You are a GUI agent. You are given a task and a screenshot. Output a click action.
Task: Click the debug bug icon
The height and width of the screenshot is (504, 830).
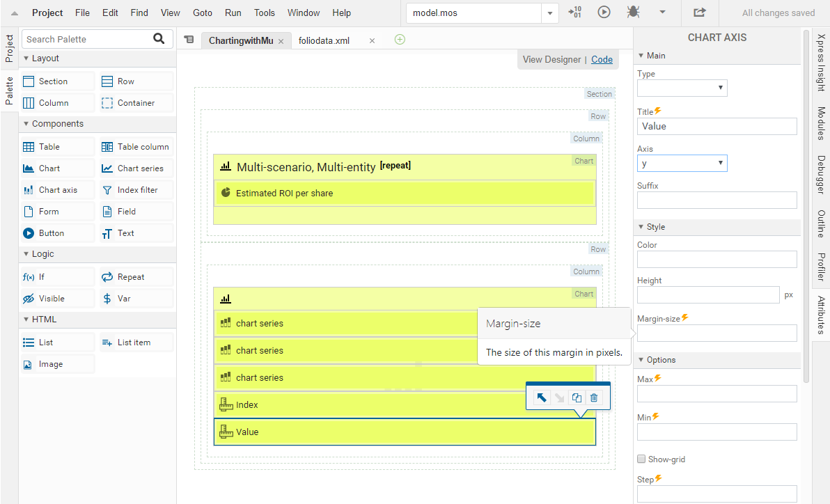(633, 12)
